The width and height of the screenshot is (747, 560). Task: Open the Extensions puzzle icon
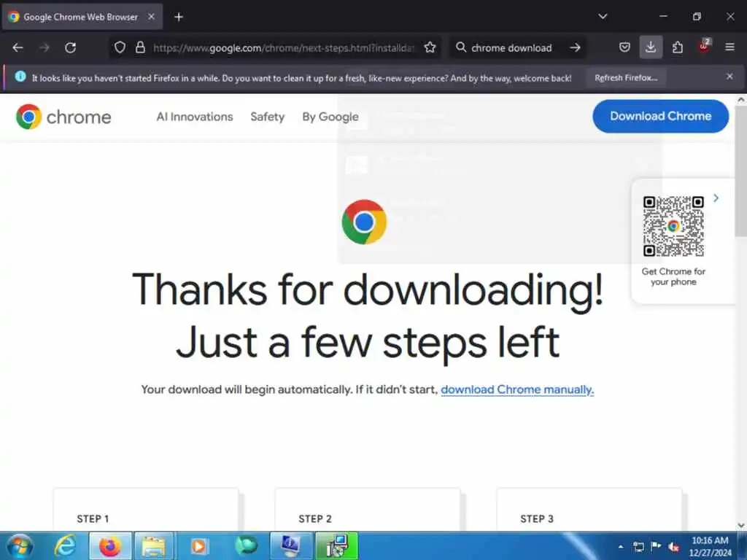[678, 47]
